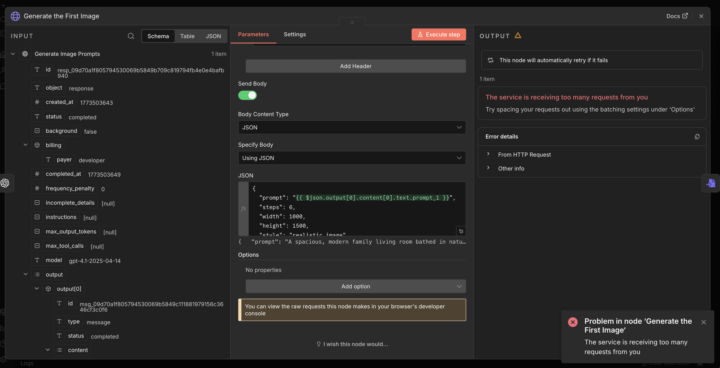Select the 'payer' field pill
Screen dimensions: 720x368
[59, 160]
